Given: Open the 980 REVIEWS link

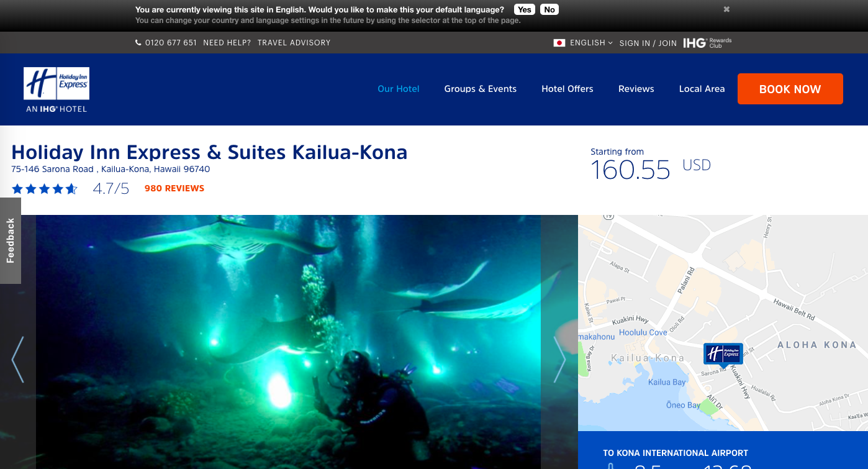Looking at the screenshot, I should tap(174, 188).
